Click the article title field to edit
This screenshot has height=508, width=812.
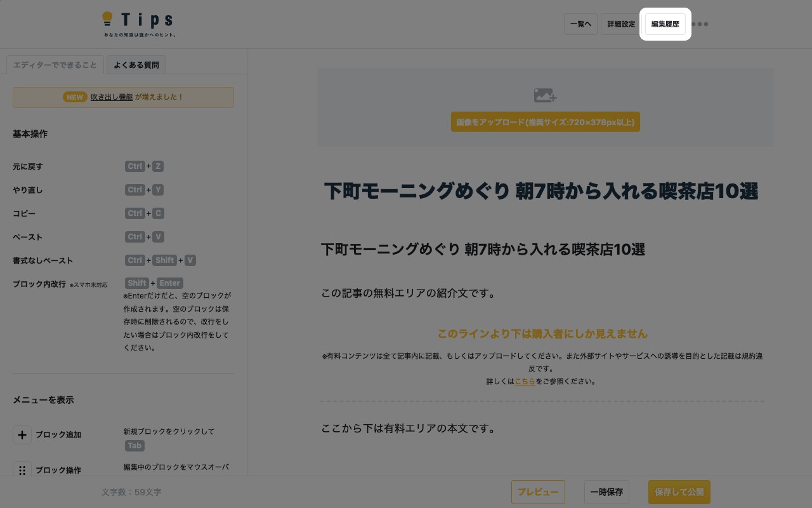pyautogui.click(x=541, y=191)
